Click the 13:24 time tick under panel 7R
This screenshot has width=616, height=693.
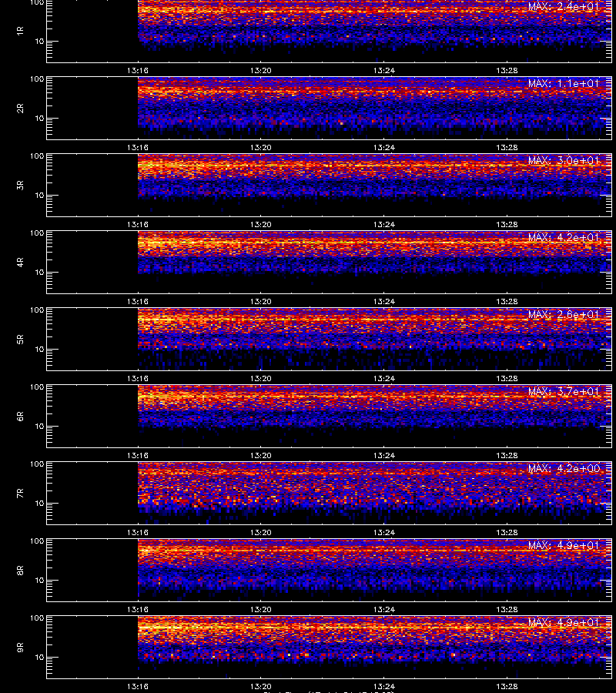click(x=383, y=533)
